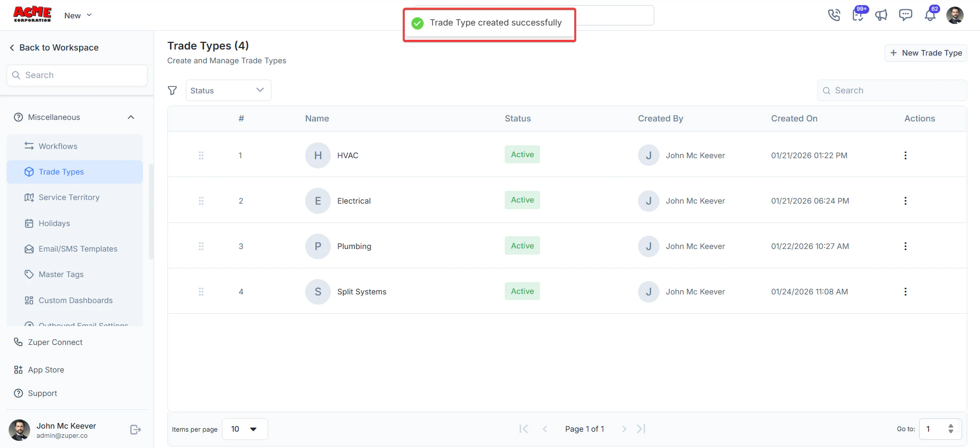Click the Name column header

[317, 118]
